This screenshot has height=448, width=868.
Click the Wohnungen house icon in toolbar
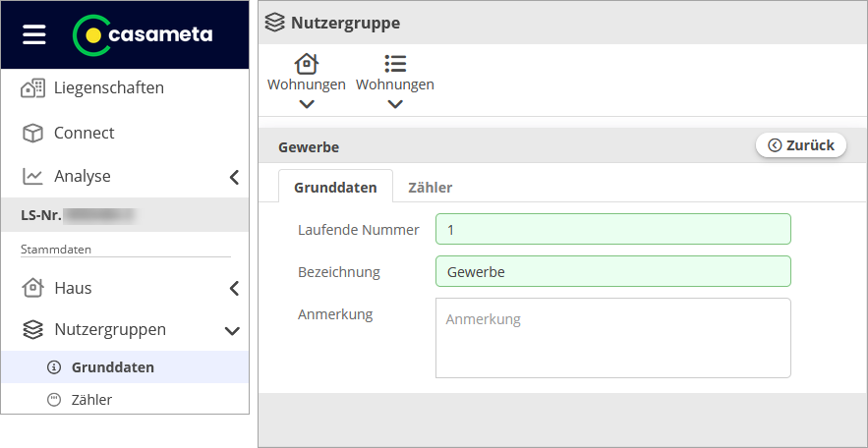tap(307, 64)
